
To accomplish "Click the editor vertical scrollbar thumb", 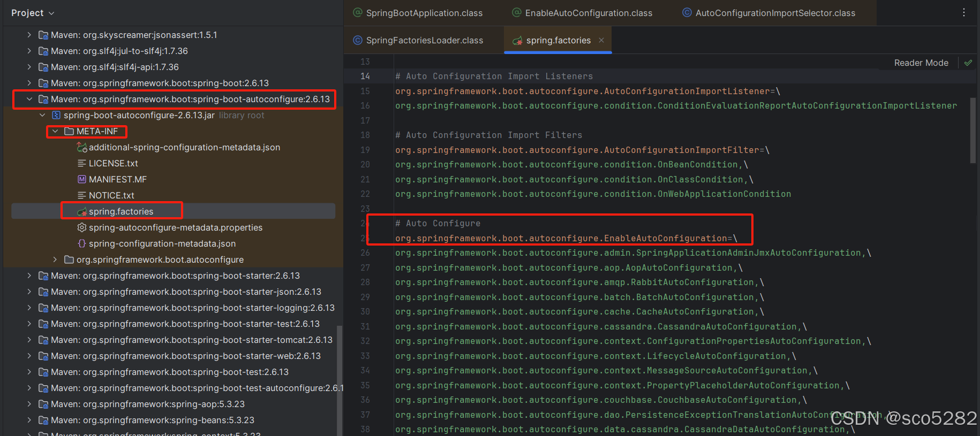I will click(973, 130).
